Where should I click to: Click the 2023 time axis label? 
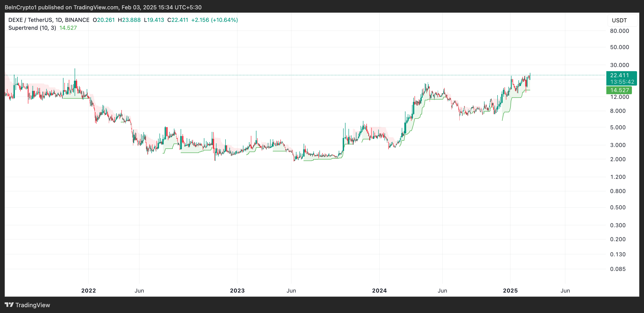(x=237, y=290)
